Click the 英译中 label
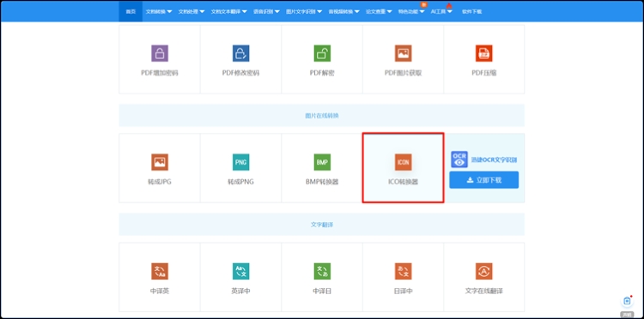 pyautogui.click(x=240, y=291)
